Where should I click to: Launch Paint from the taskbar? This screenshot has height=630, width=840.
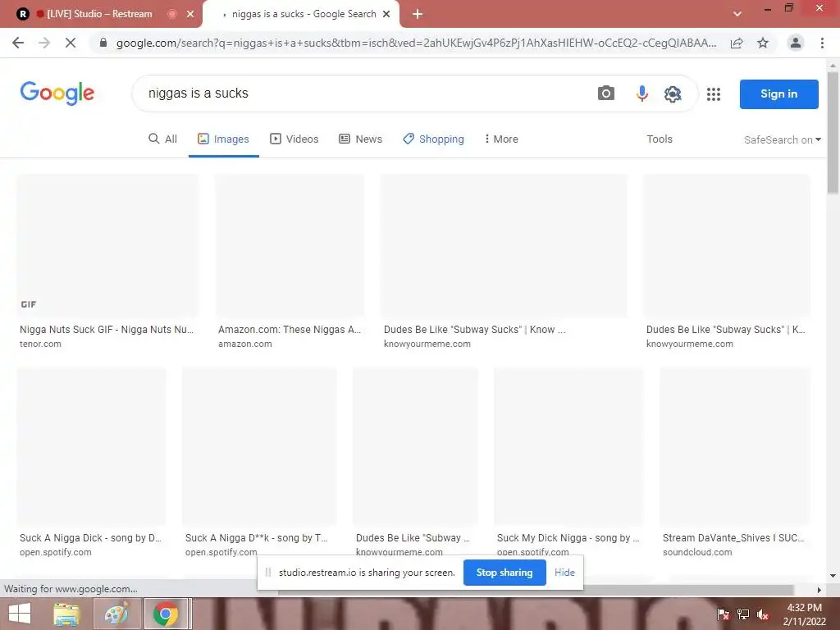click(x=116, y=614)
